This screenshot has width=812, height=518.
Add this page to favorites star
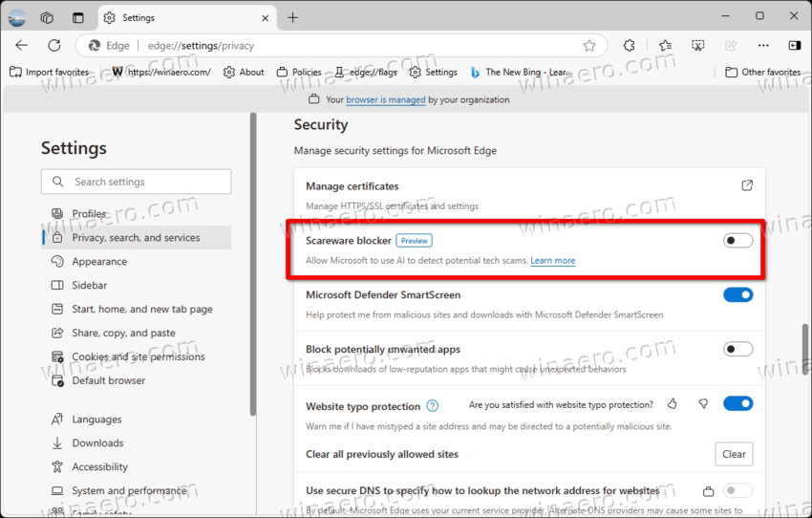point(589,46)
